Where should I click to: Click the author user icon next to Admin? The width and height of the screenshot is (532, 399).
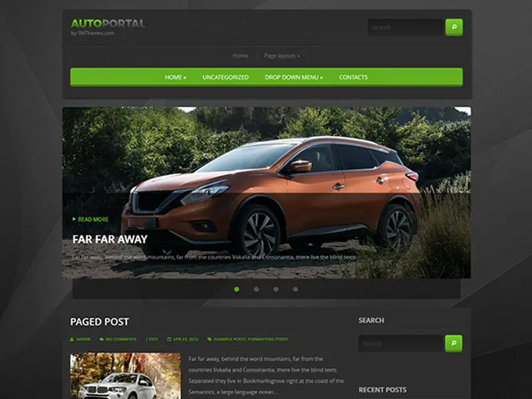(x=72, y=339)
